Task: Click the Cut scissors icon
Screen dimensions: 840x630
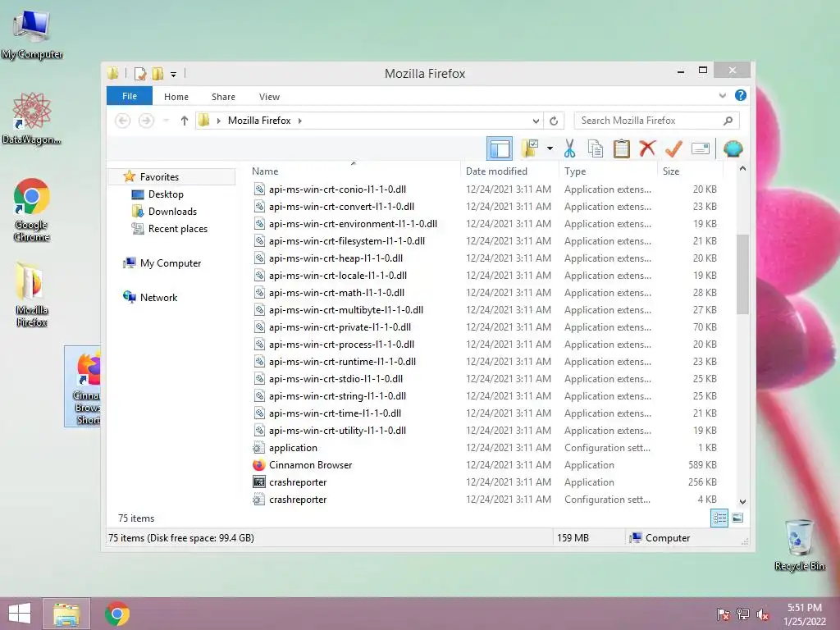Action: [569, 148]
